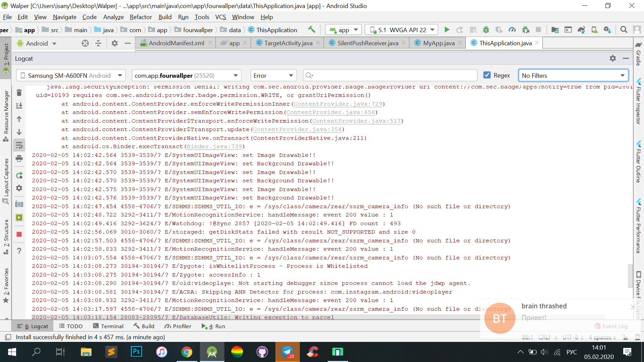Click Search Everywhere magnifier icon
Image resolution: width=644 pixels, height=362 pixels.
(624, 30)
